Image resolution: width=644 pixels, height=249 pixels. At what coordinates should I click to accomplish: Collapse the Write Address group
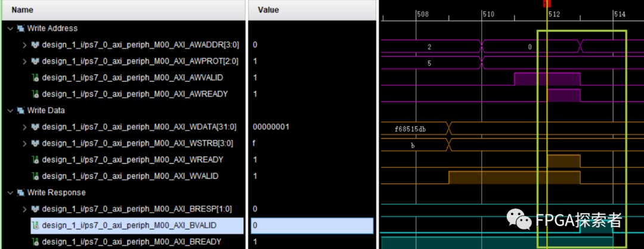tap(10, 29)
